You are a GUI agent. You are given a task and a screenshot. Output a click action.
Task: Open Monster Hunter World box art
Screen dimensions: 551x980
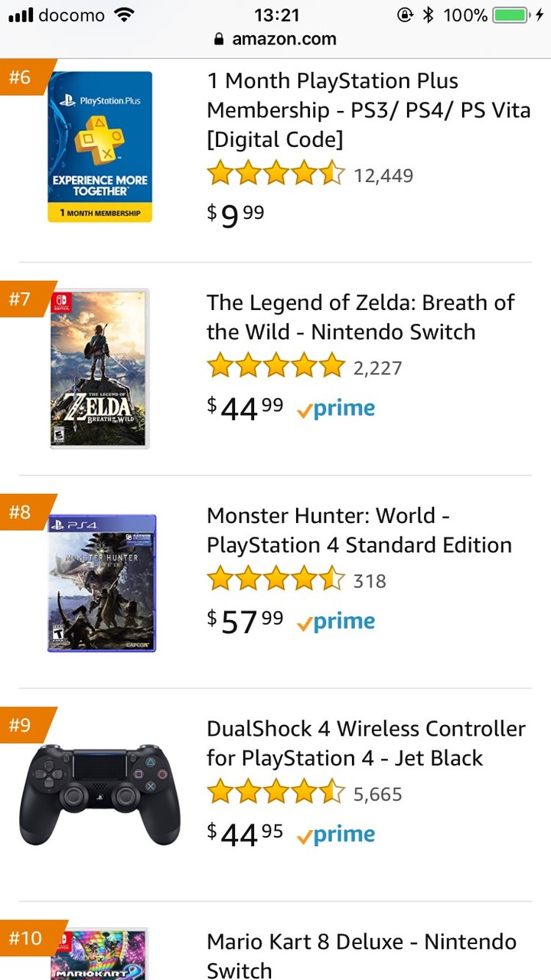(x=102, y=583)
